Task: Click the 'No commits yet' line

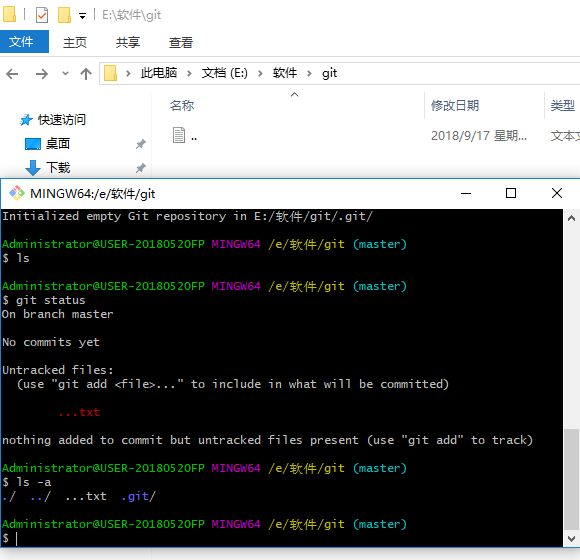Action: 51,343
